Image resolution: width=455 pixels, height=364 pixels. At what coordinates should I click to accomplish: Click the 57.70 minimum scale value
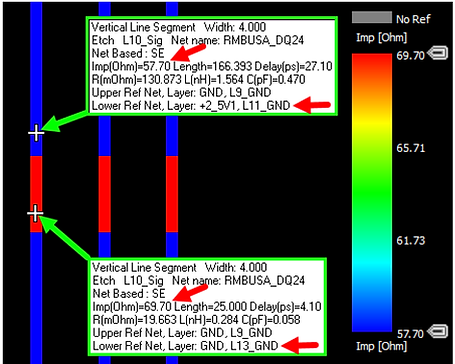point(411,333)
